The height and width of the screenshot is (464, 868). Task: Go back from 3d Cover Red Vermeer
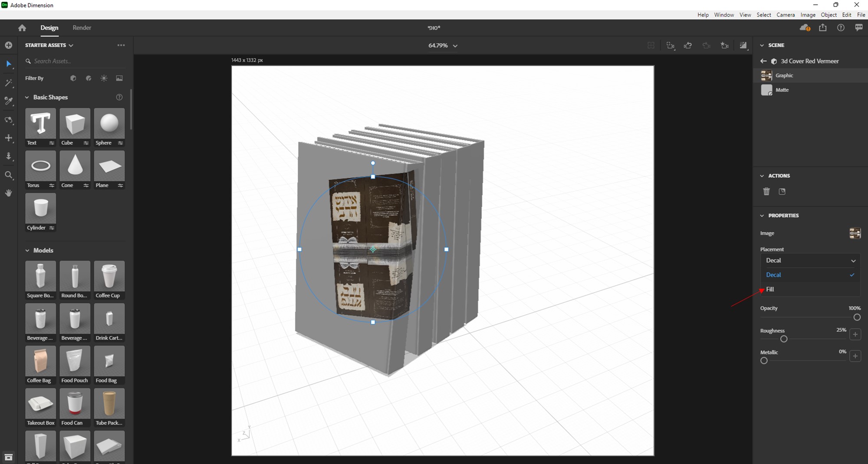(763, 61)
